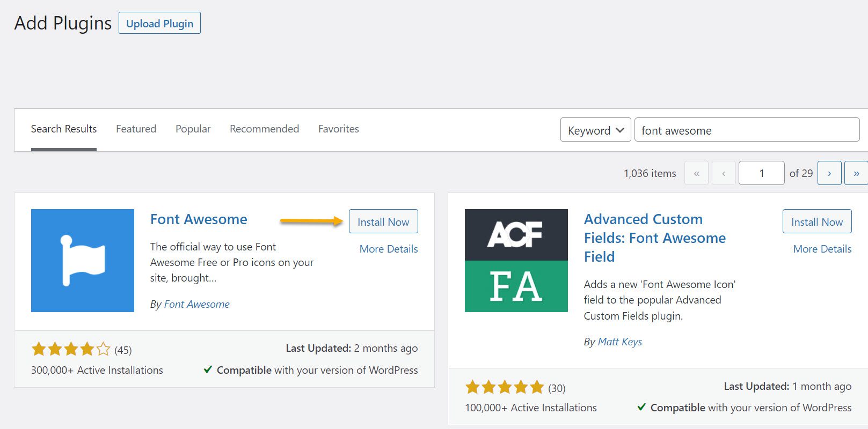Viewport: 868px width, 429px height.
Task: Click the Font Awesome flag plugin icon
Action: [x=83, y=261]
